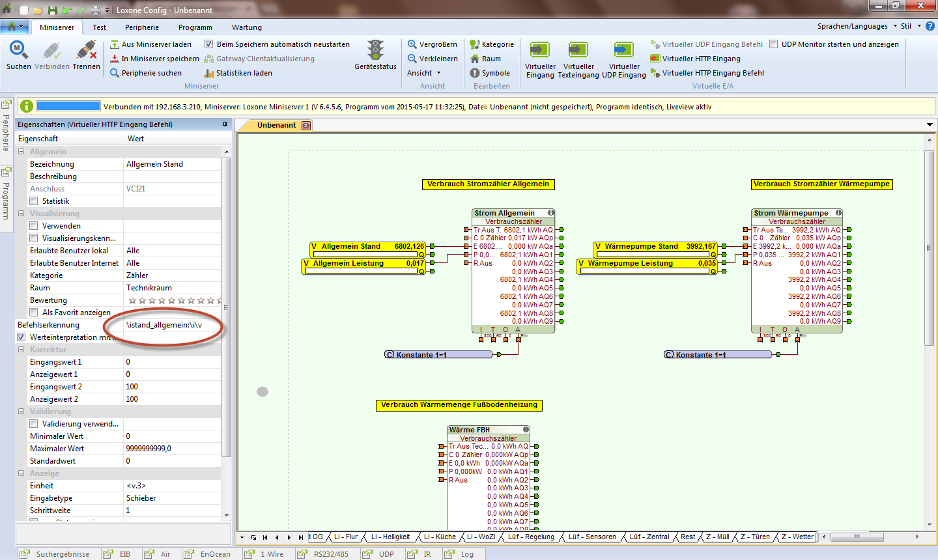Screen dimensions: 938x560
Task: Click the Bewertung star rating
Action: (x=172, y=300)
